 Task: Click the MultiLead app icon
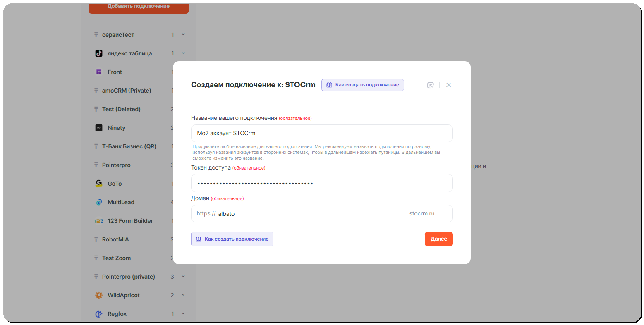[98, 202]
